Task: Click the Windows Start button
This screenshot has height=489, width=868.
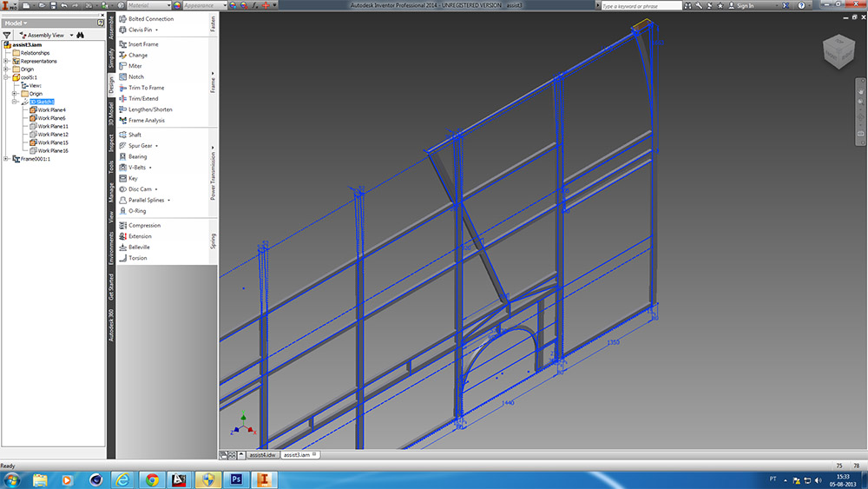Action: [11, 479]
